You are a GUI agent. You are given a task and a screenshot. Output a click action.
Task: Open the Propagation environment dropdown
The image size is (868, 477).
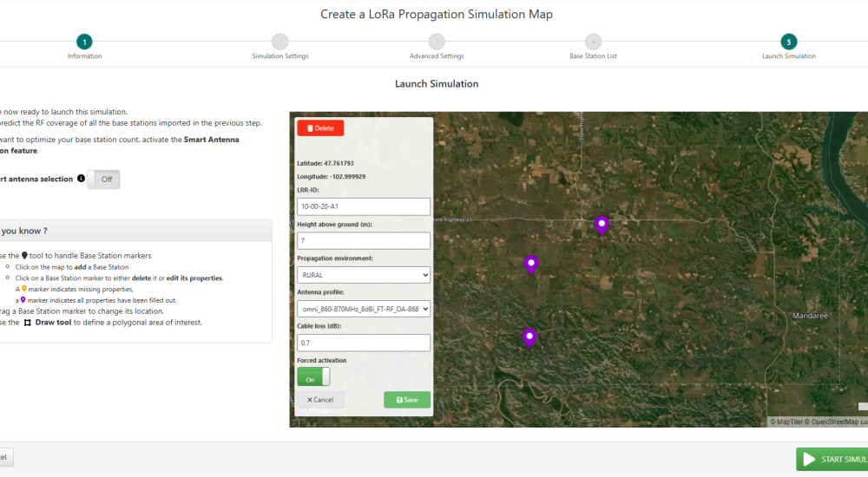pyautogui.click(x=363, y=275)
